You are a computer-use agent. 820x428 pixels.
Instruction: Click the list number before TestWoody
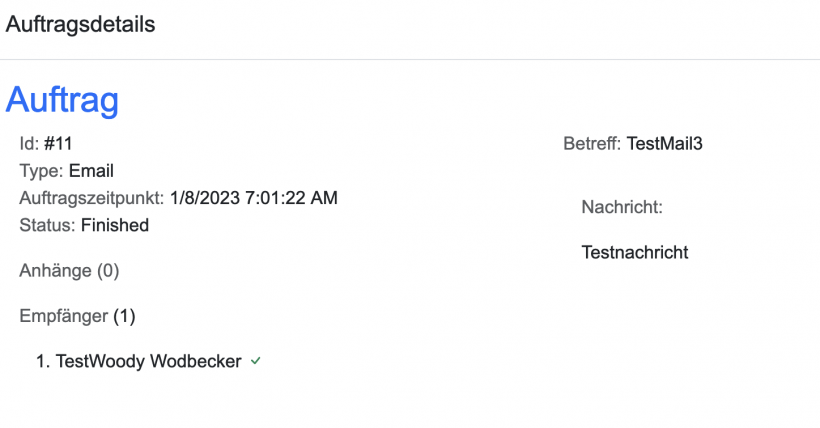(43, 361)
